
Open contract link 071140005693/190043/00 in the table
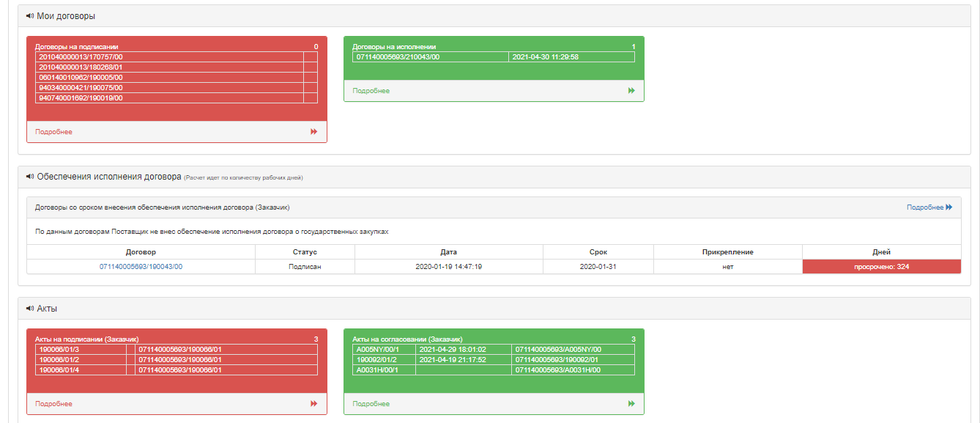click(x=141, y=267)
